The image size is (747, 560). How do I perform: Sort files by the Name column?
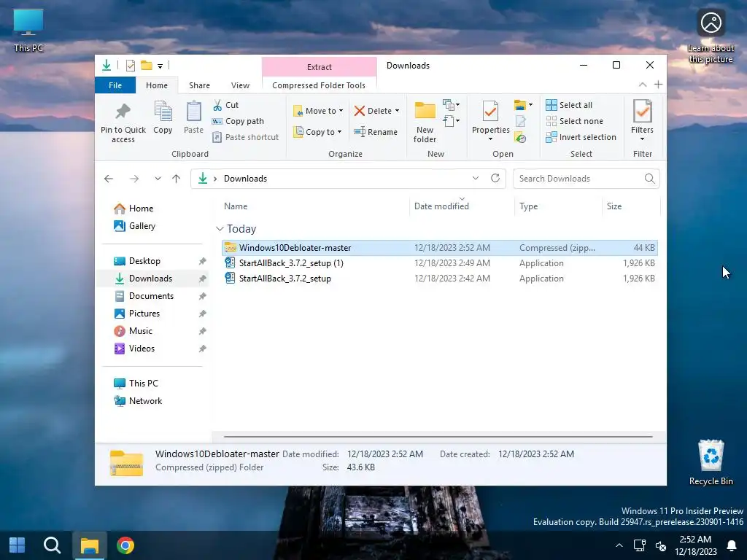(x=314, y=206)
